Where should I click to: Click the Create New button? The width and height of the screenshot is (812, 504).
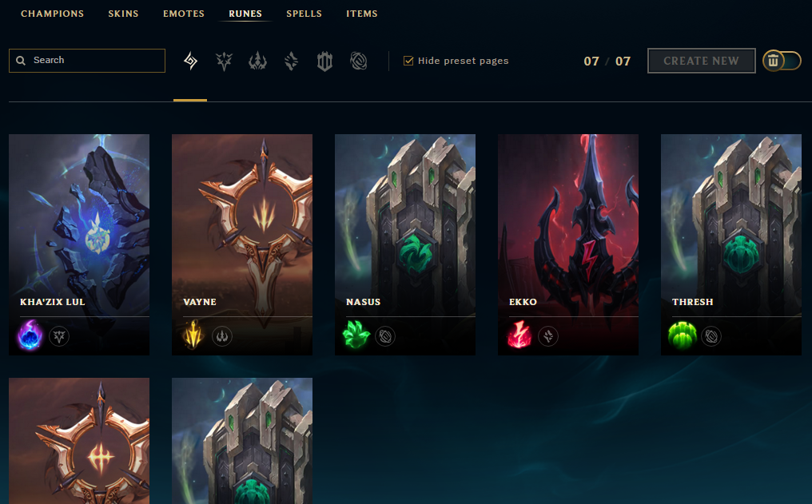701,61
